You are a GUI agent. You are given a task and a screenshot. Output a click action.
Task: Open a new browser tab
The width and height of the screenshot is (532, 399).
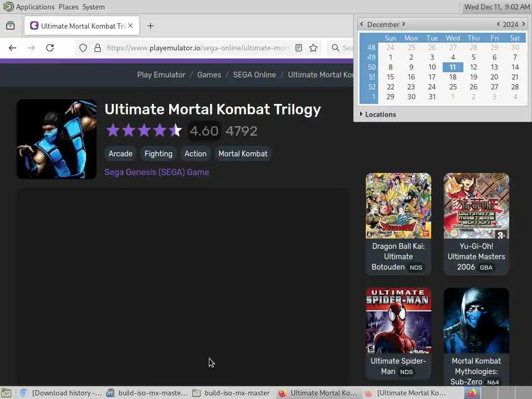pyautogui.click(x=150, y=26)
